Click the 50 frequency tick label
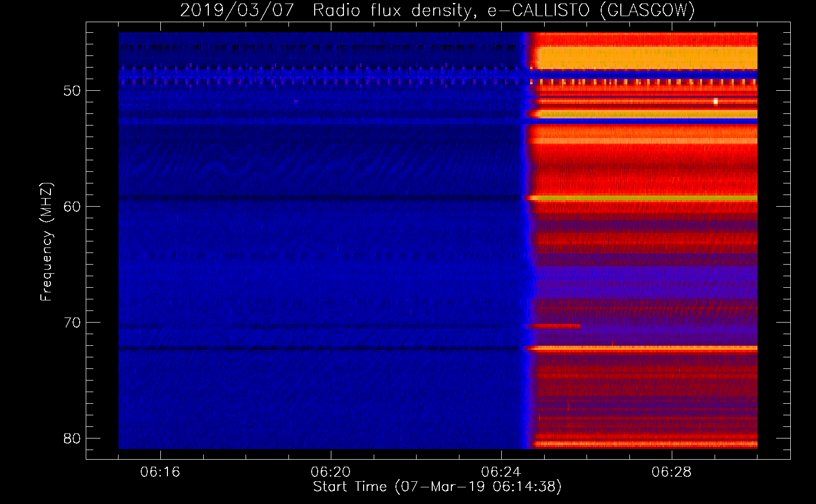Screen dimensions: 816x504 pos(72,91)
